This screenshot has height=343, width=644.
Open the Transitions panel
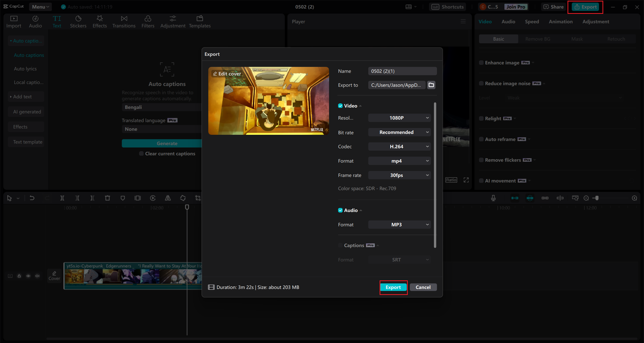coord(124,21)
